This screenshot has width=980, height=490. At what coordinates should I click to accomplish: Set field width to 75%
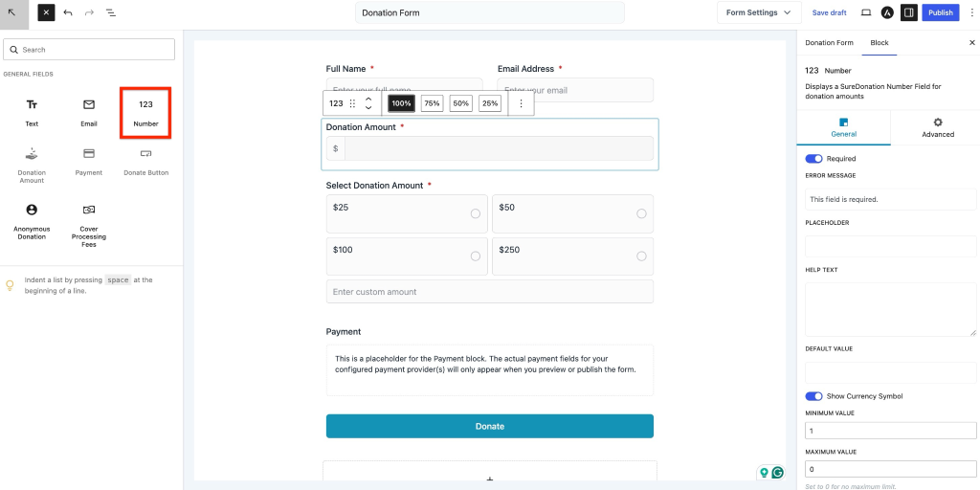click(432, 103)
